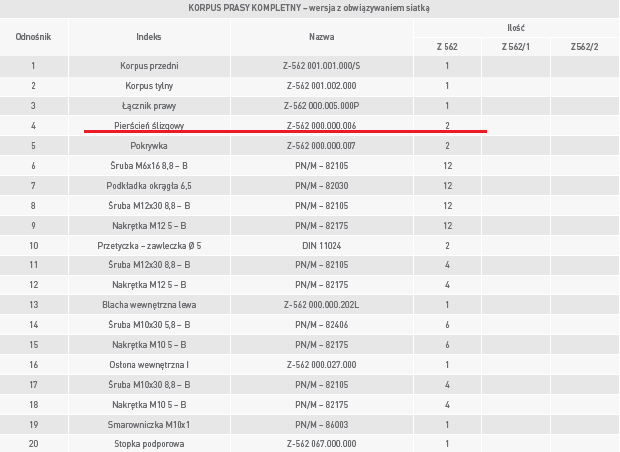Viewport: 620px width, 452px height.
Task: Click the Blacha wewnętrzna lewa cell
Action: [x=149, y=305]
